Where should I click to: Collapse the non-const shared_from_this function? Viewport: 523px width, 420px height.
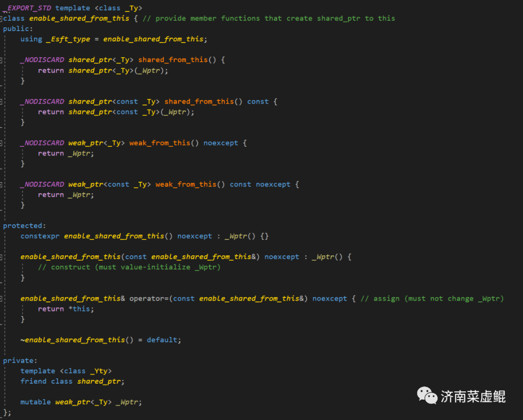tap(1, 60)
